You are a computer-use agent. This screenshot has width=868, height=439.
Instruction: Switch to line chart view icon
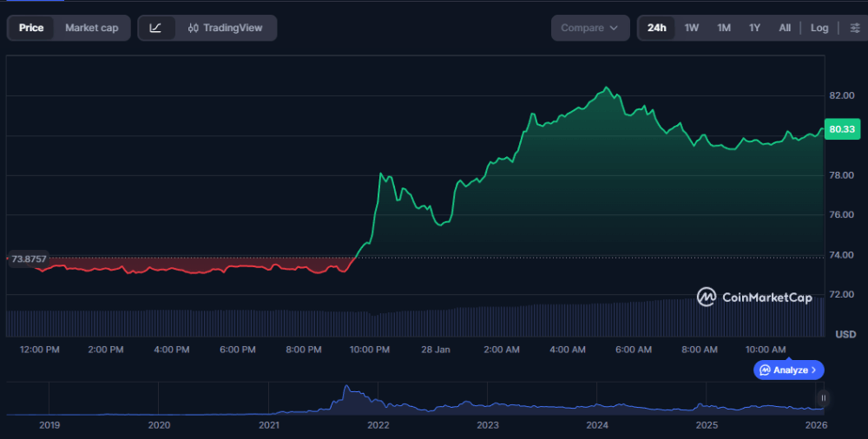pyautogui.click(x=156, y=28)
